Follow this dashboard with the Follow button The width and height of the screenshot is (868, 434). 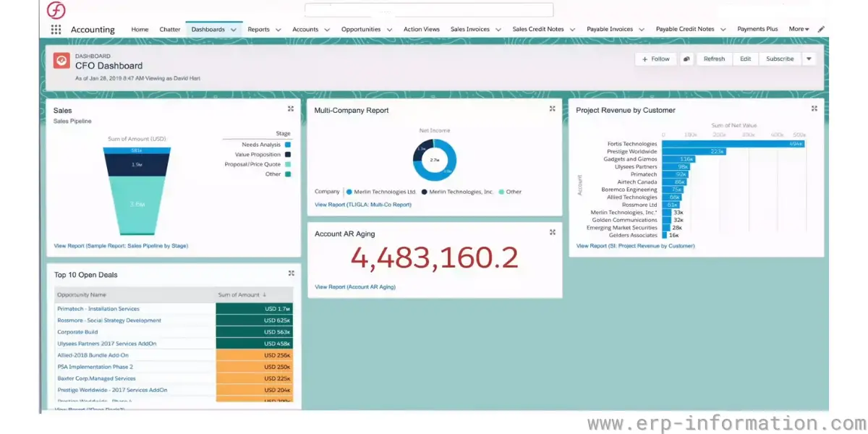point(656,59)
